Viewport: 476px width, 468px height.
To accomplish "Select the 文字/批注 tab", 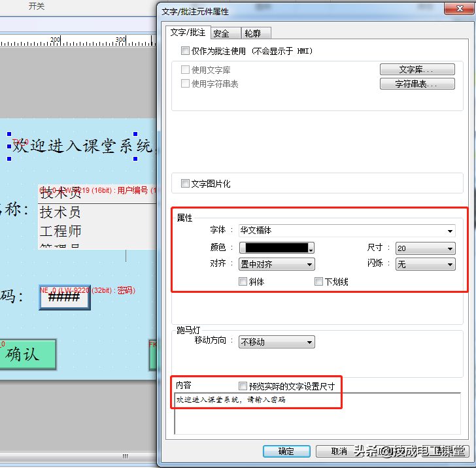I will 188,33.
